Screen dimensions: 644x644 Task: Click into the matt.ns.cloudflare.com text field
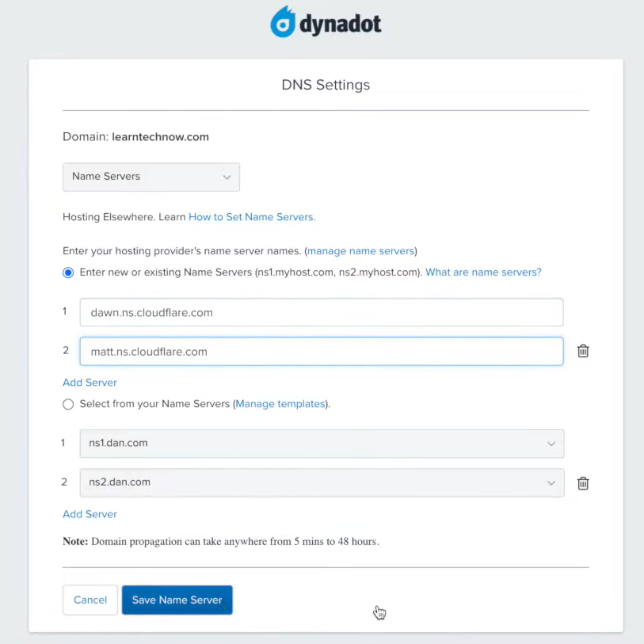pyautogui.click(x=321, y=352)
